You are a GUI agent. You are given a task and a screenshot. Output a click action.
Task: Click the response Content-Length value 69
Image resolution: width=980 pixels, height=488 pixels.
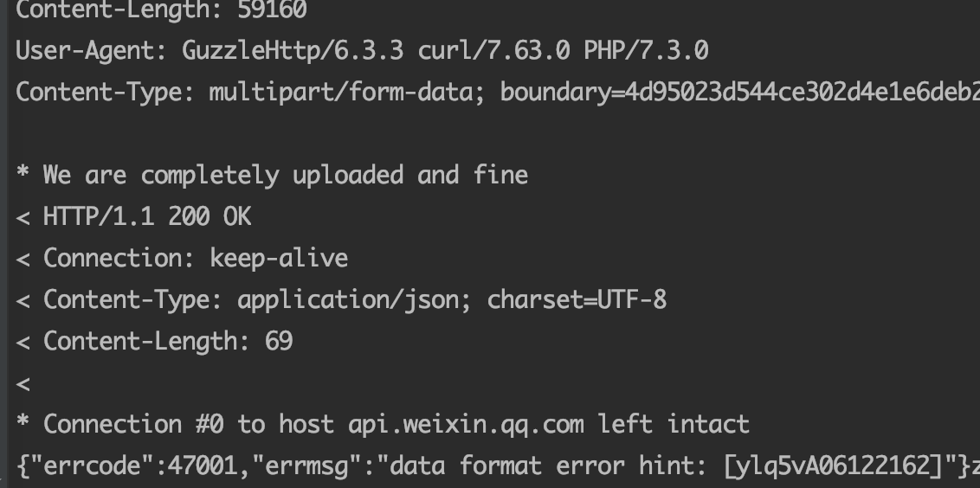tap(279, 341)
